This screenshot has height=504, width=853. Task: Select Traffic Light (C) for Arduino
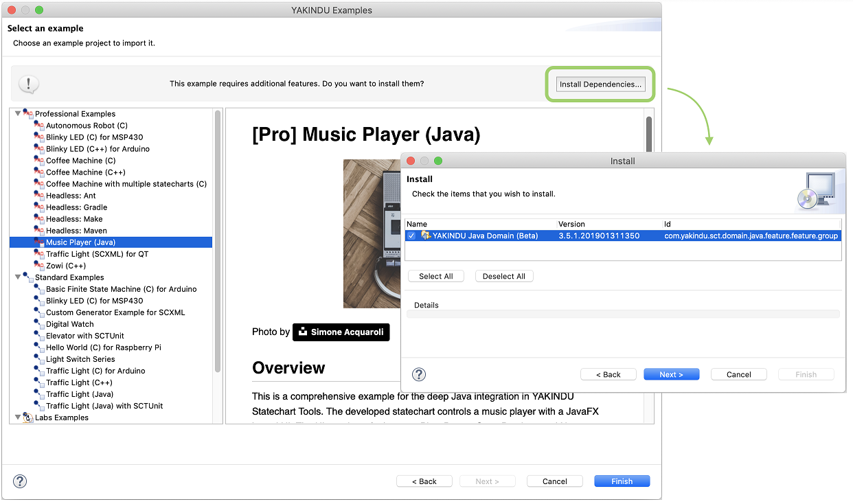coord(95,371)
